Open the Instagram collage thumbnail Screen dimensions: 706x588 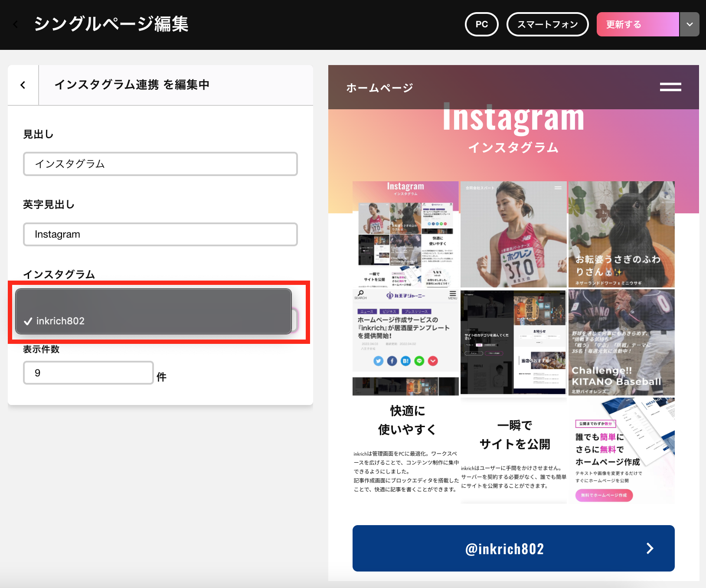tap(405, 234)
